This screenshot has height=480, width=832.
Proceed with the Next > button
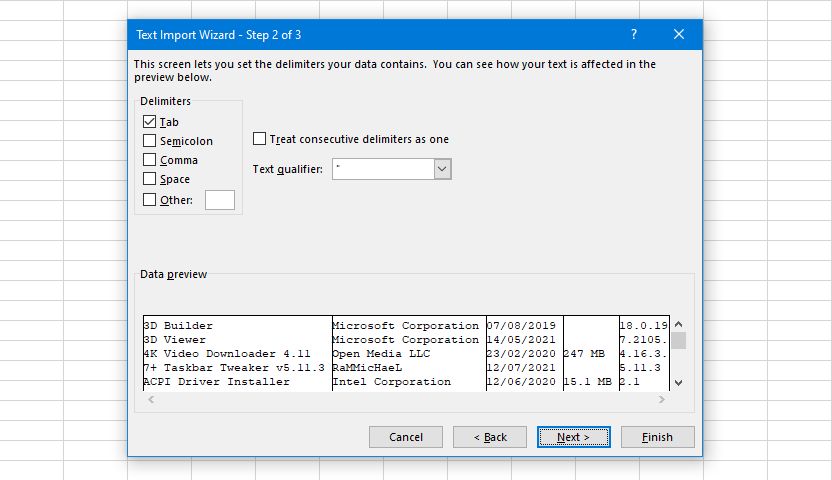click(x=574, y=437)
